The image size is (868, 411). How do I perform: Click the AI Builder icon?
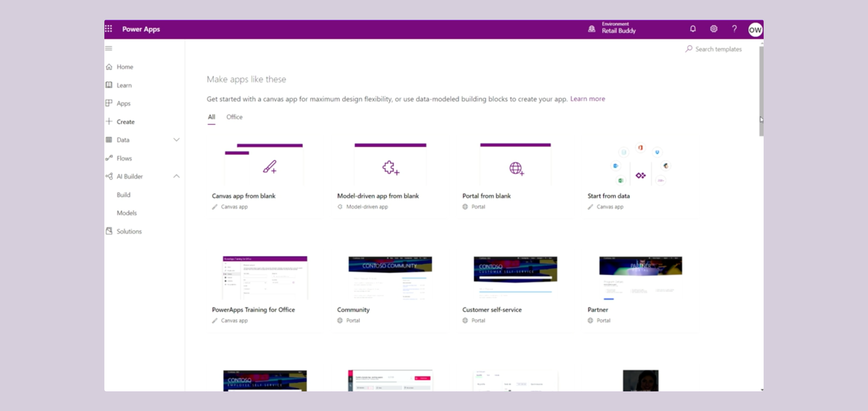tap(109, 176)
